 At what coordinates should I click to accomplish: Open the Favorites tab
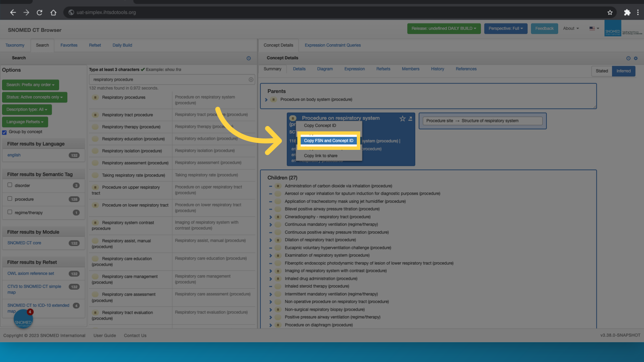coord(69,45)
